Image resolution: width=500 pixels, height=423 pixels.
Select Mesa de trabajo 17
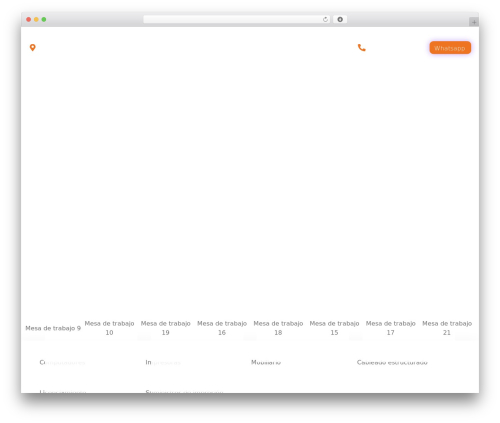(x=391, y=328)
